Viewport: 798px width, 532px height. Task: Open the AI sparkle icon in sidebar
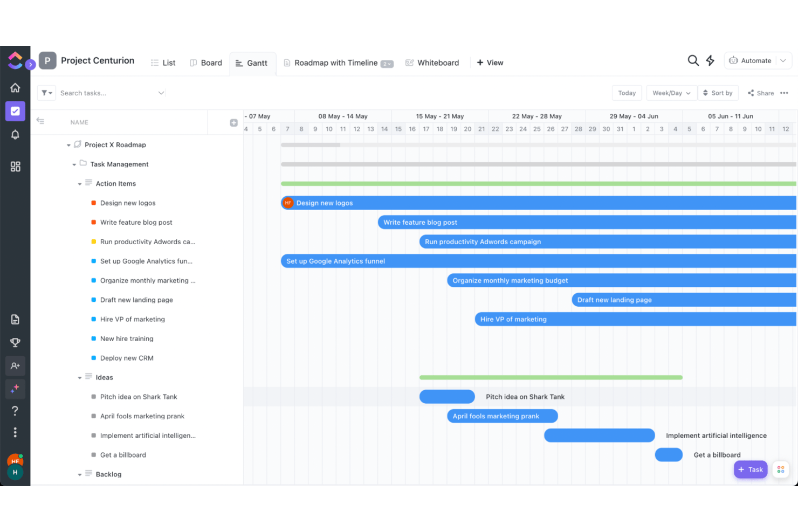[15, 389]
